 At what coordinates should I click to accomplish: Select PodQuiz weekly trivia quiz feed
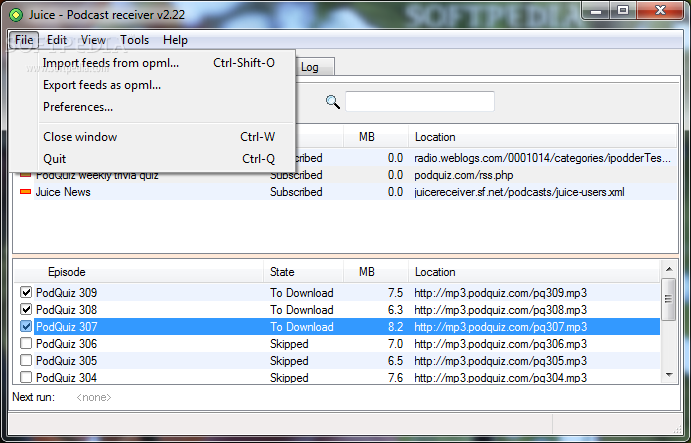pyautogui.click(x=97, y=176)
